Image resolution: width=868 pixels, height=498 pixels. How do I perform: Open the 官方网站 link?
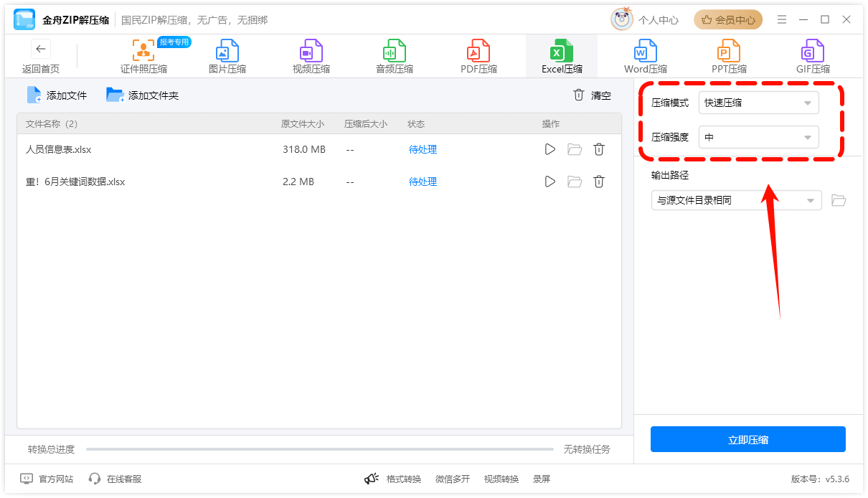[x=47, y=479]
